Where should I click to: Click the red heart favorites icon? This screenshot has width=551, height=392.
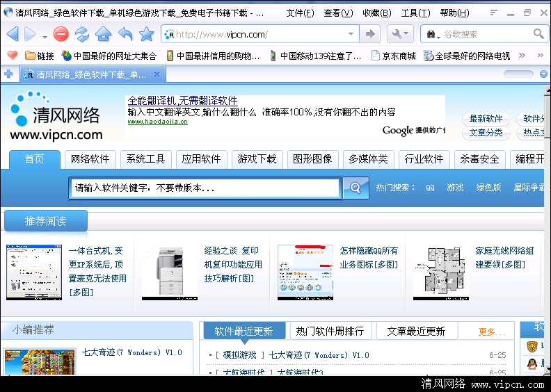pos(13,55)
